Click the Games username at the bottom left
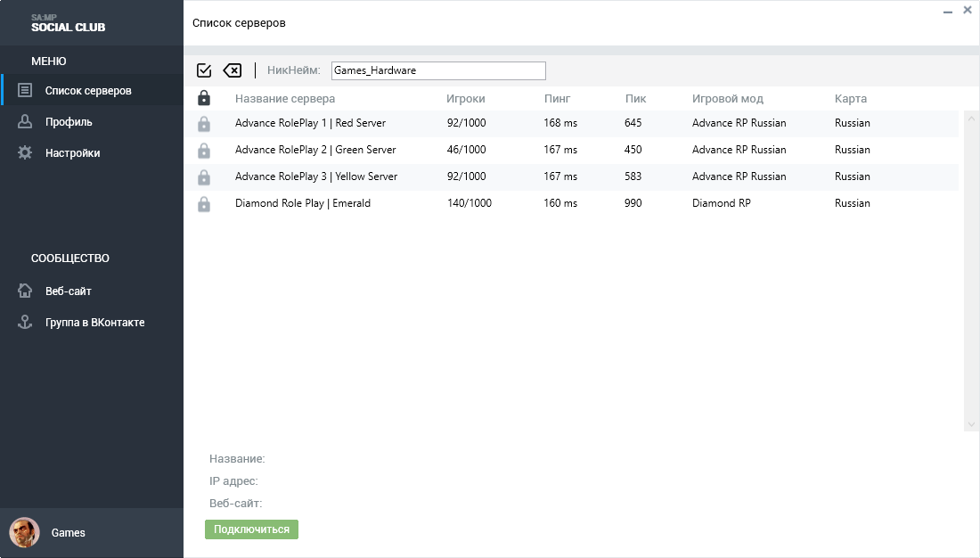980x558 pixels. pos(68,533)
